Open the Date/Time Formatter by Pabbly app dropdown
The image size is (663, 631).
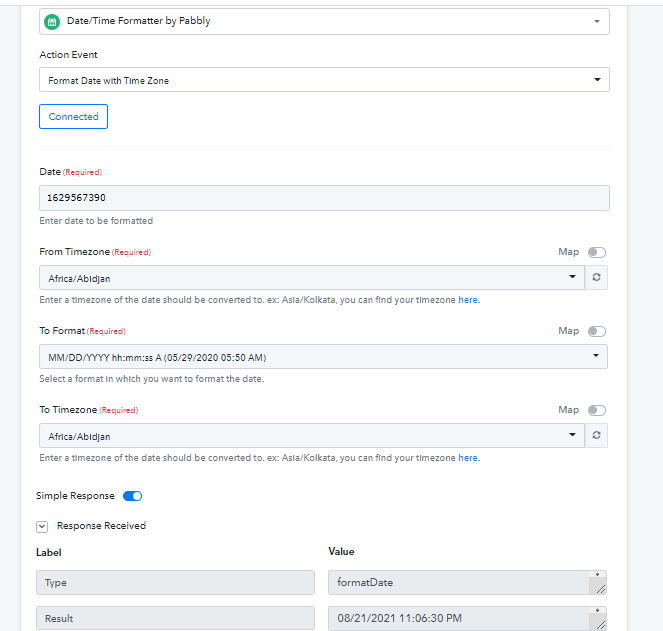pos(324,21)
